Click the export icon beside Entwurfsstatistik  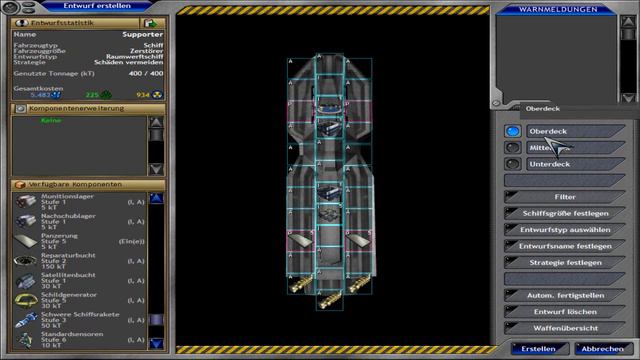click(x=151, y=23)
